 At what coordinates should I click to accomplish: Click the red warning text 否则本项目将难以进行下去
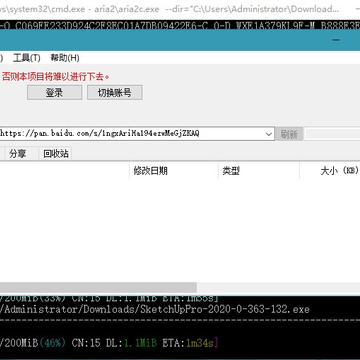point(56,77)
